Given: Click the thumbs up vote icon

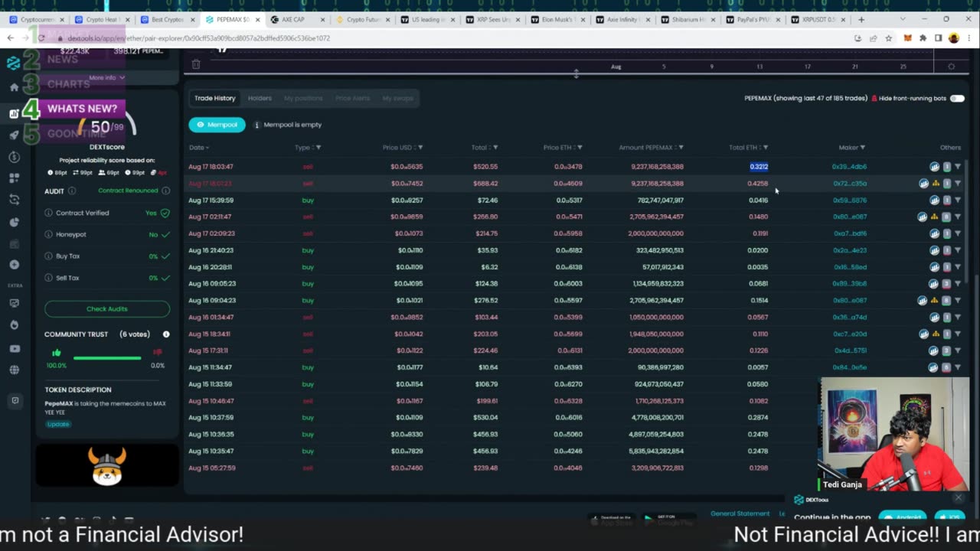Looking at the screenshot, I should (x=56, y=352).
